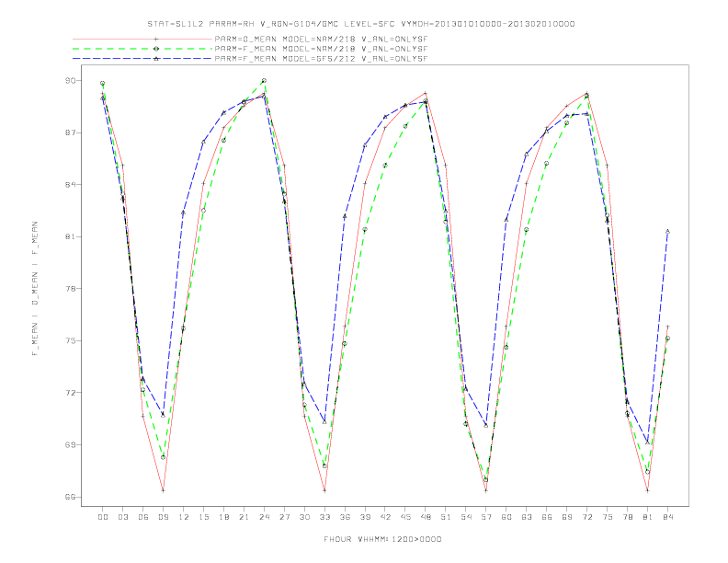The height and width of the screenshot is (563, 728).
Task: Click x-axis forecast hour label 39
Action: tap(365, 517)
